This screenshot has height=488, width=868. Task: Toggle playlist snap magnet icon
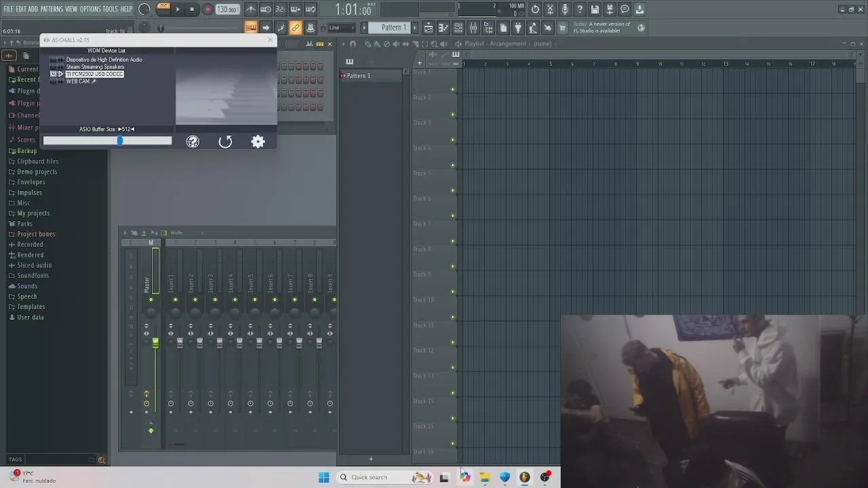353,44
